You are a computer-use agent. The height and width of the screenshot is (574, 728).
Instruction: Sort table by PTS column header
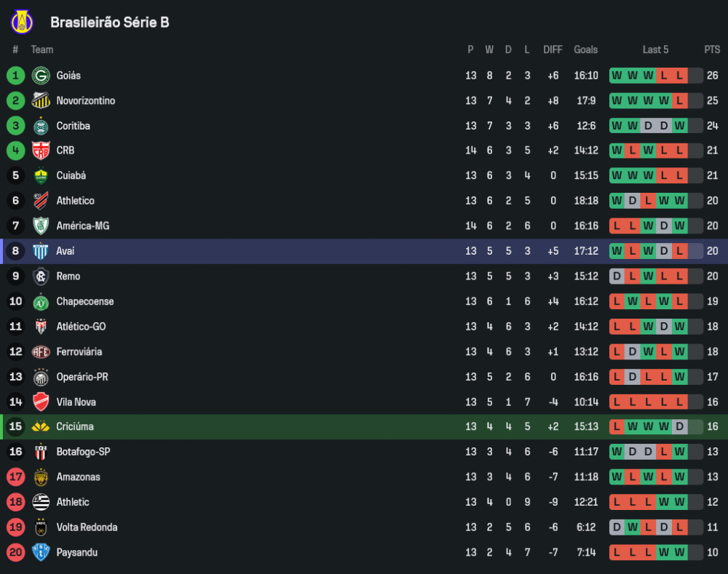click(x=712, y=49)
